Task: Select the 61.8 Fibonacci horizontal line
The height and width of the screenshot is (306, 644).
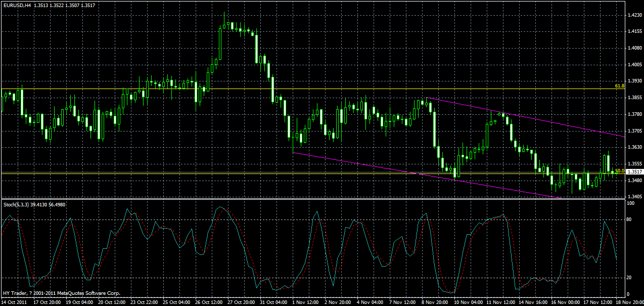Action: pyautogui.click(x=313, y=89)
